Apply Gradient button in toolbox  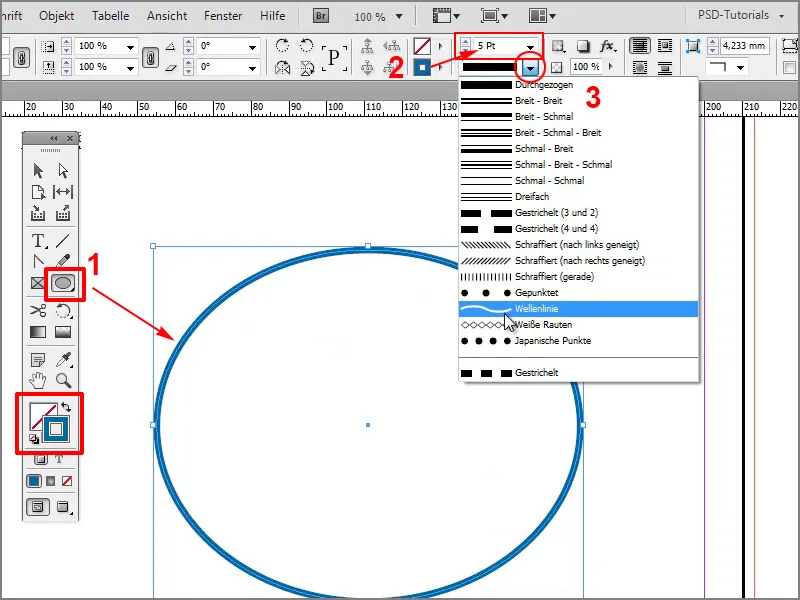(51, 481)
